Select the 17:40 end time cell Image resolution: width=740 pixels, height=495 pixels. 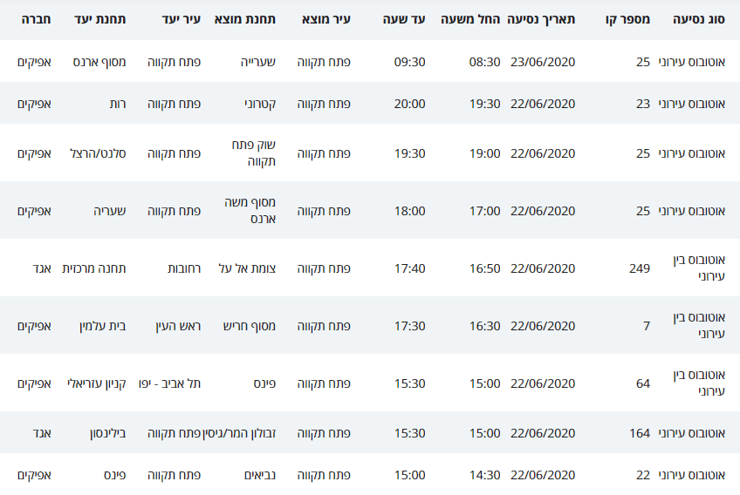pyautogui.click(x=410, y=268)
